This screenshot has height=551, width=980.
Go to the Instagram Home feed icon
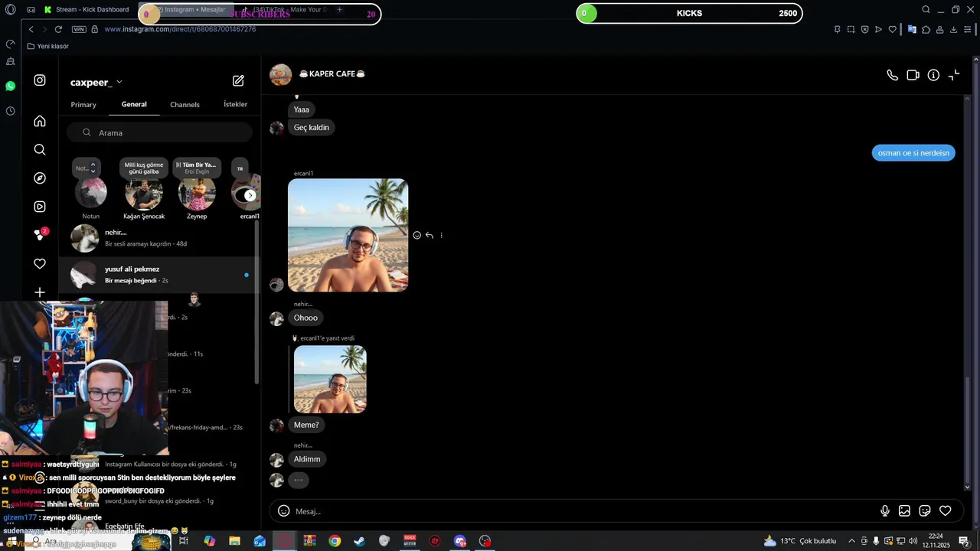[40, 121]
